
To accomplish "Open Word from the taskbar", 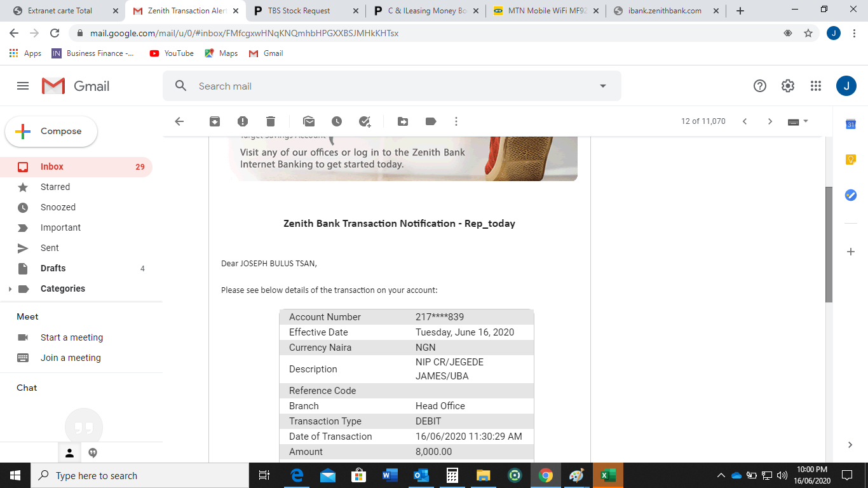I will pyautogui.click(x=390, y=475).
